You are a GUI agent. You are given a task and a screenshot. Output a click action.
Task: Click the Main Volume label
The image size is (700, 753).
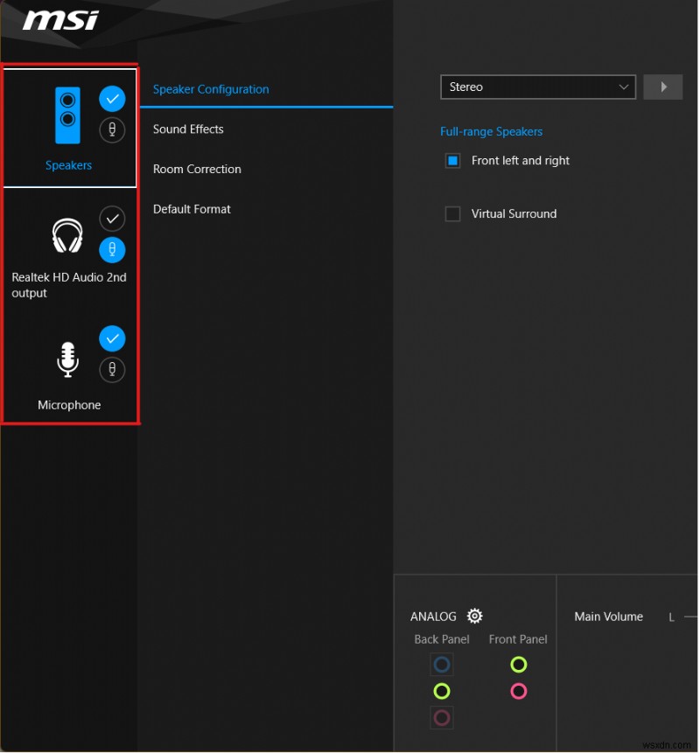[x=608, y=617]
